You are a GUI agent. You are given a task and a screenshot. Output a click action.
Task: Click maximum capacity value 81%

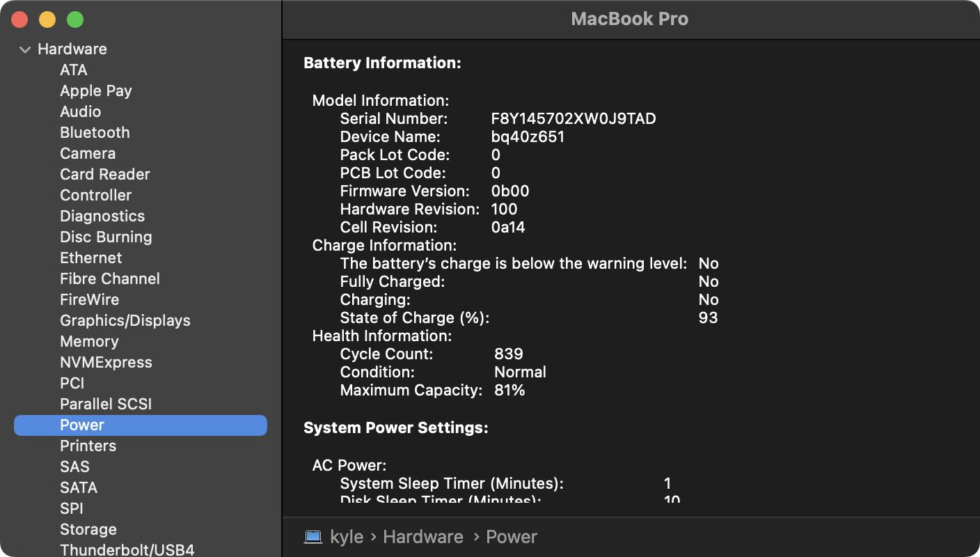coord(509,390)
